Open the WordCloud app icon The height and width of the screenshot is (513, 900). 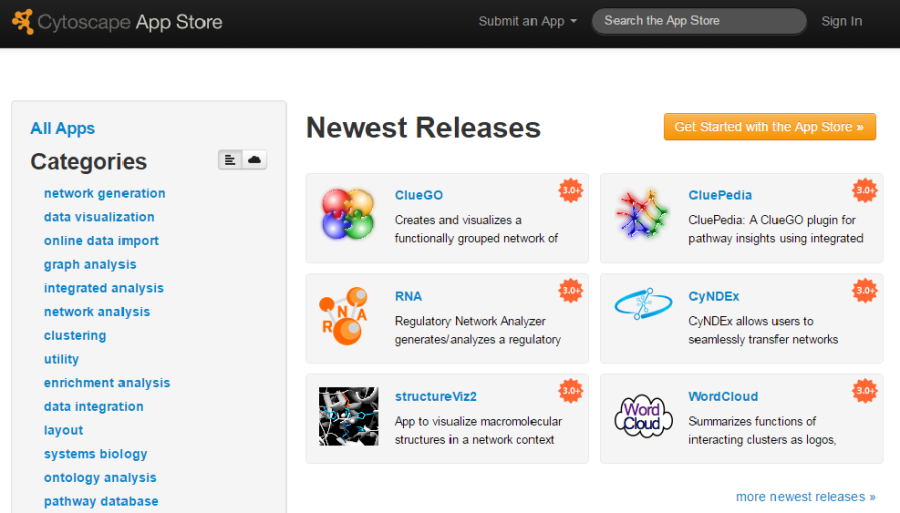(643, 416)
